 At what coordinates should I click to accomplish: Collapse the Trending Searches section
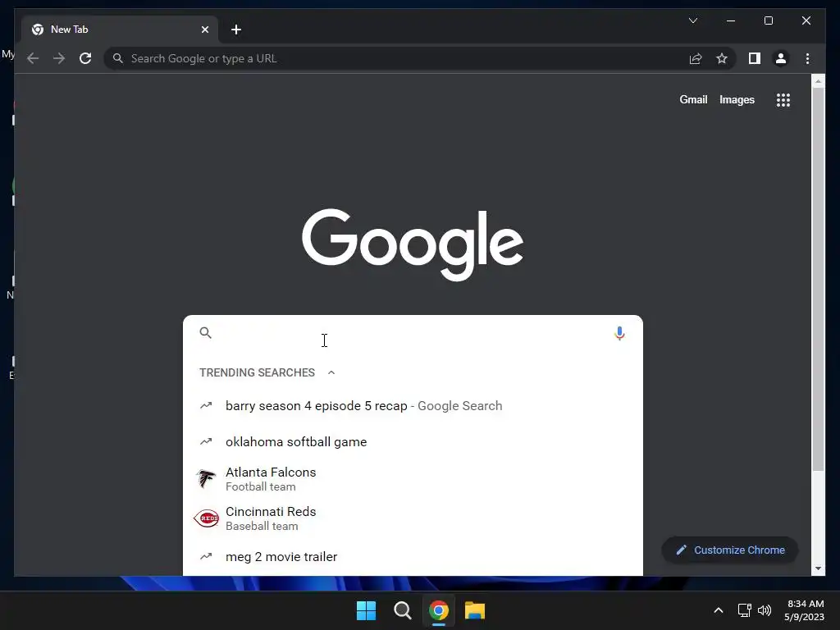331,372
